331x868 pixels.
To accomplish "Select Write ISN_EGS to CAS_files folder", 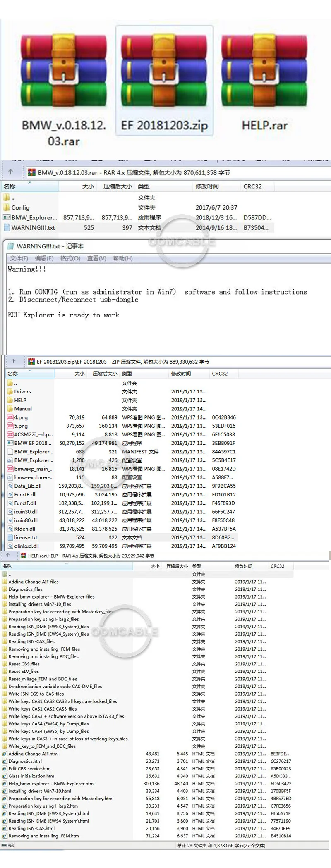I will (36, 694).
